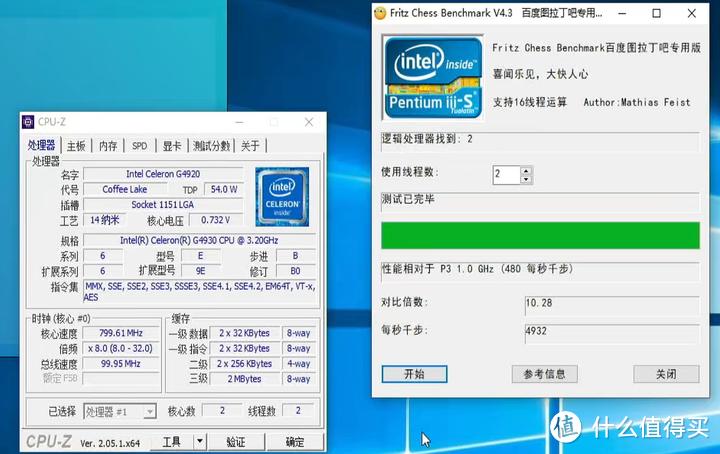Close the CPU-Z window
Screen dimensions: 720x454
[x=308, y=122]
